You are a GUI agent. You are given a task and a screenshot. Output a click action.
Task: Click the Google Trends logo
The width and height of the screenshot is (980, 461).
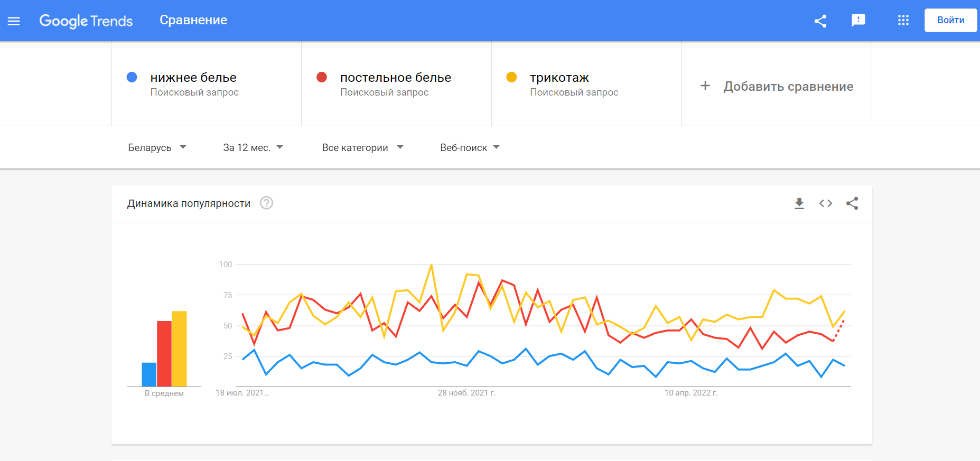[x=86, y=21]
